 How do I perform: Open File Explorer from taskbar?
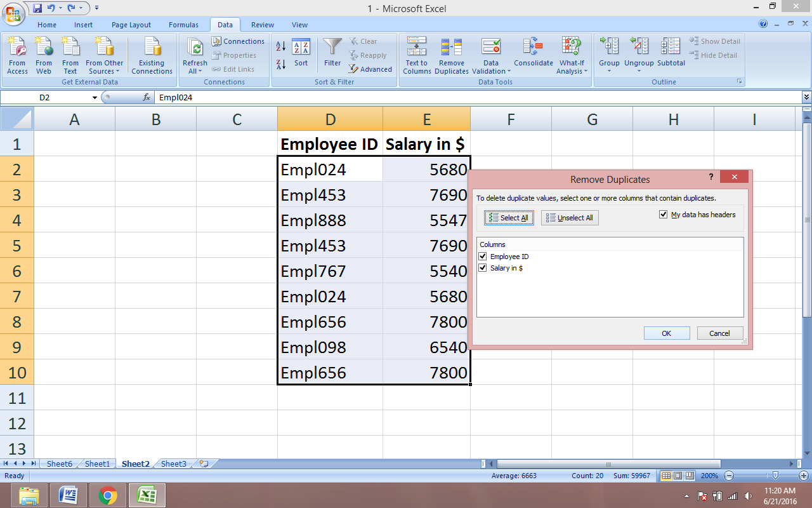point(29,495)
